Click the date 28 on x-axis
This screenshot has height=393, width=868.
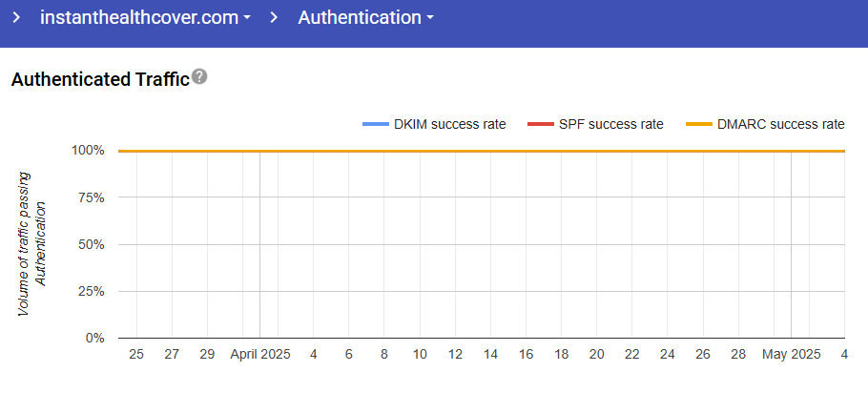click(738, 354)
